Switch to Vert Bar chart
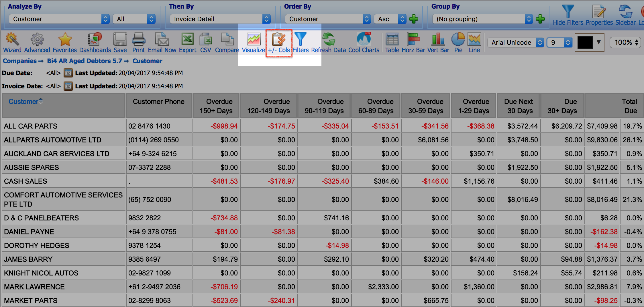 (x=438, y=43)
